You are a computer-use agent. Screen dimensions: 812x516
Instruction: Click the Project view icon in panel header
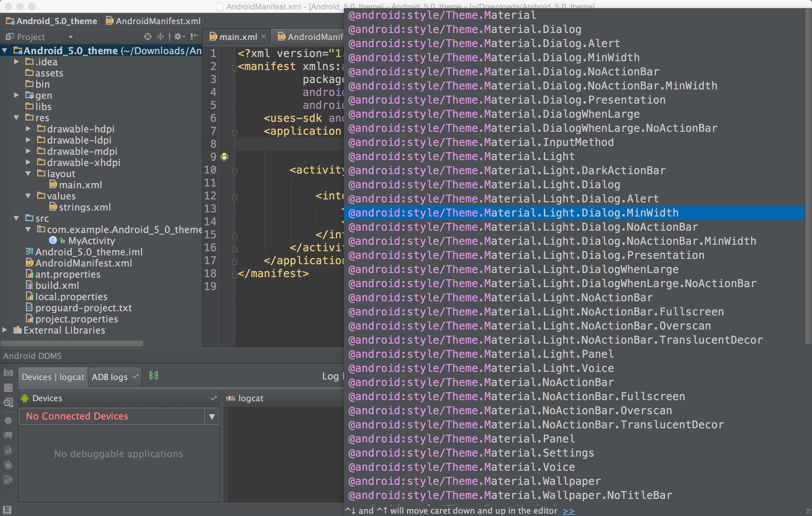tap(10, 36)
